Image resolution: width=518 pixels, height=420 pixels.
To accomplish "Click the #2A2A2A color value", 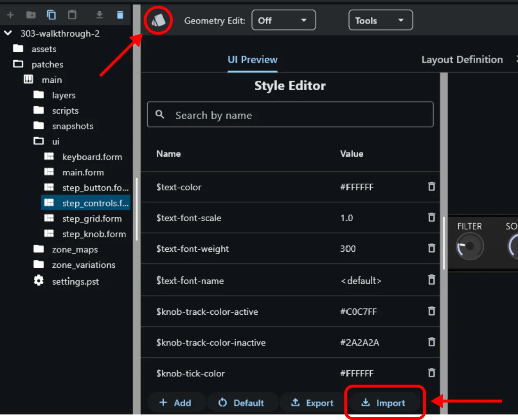I will 360,343.
